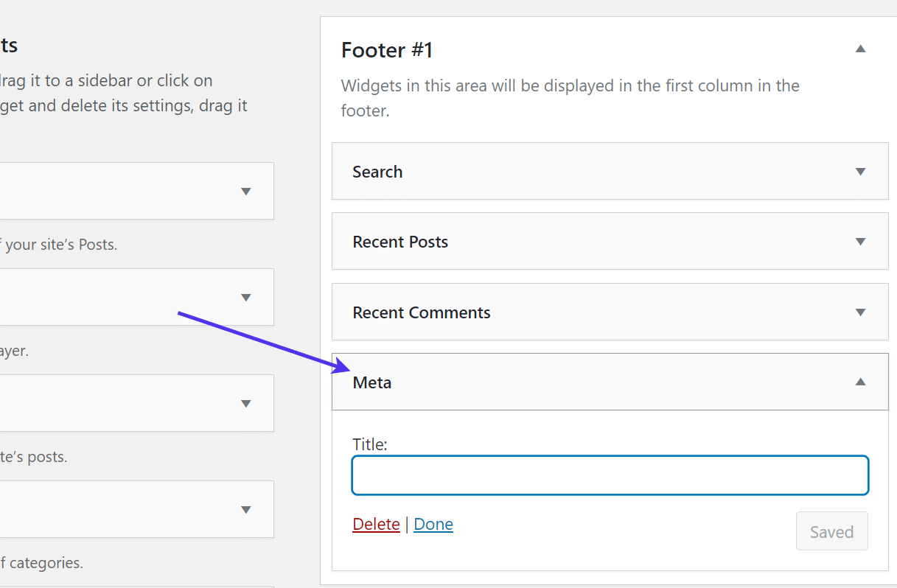The image size is (897, 588).
Task: Click inside the Title input field
Action: 610,475
